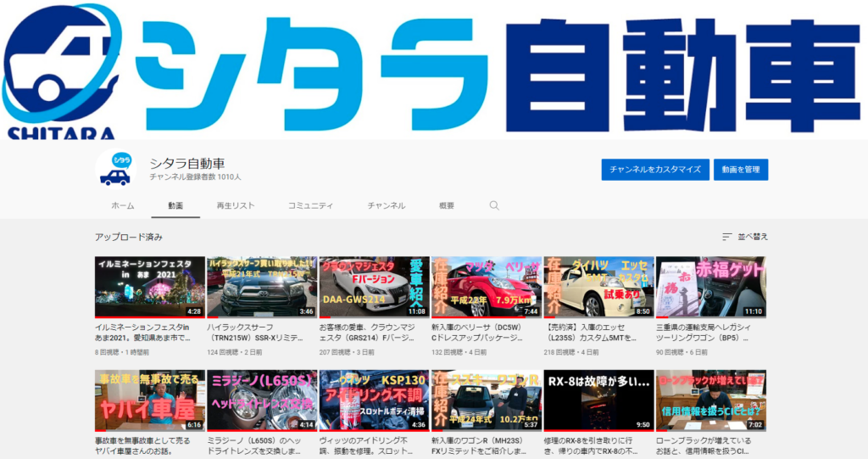This screenshot has height=459, width=868.
Task: Click the 8 回視聴・1 時間前 metadata
Action: tap(122, 352)
